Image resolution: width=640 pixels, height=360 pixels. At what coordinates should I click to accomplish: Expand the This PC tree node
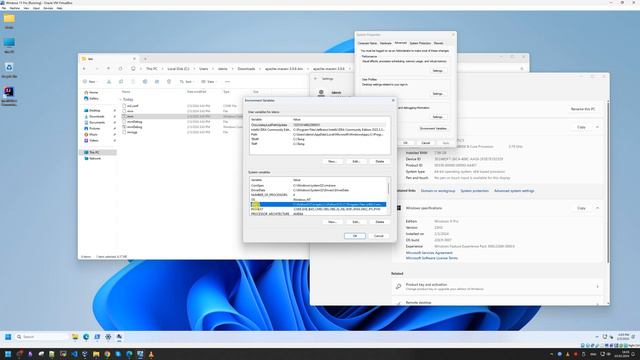[82, 152]
